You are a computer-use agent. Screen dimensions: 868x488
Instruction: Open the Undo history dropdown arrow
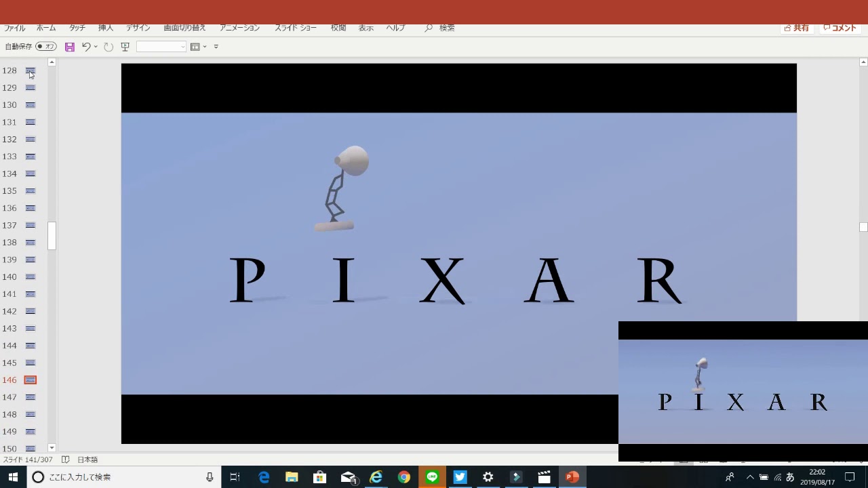click(96, 47)
